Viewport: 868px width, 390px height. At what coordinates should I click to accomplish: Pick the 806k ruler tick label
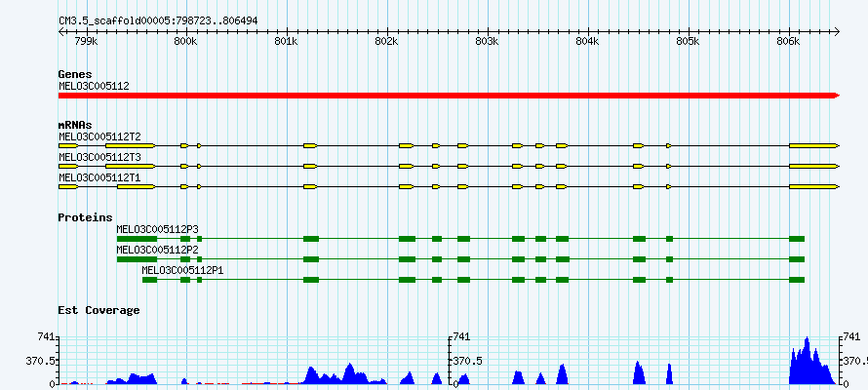pos(788,42)
